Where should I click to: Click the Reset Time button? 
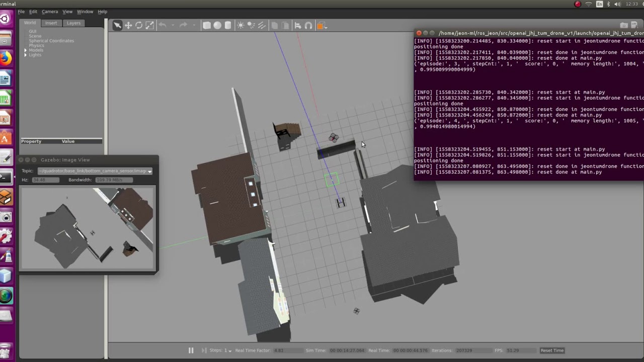coord(552,350)
